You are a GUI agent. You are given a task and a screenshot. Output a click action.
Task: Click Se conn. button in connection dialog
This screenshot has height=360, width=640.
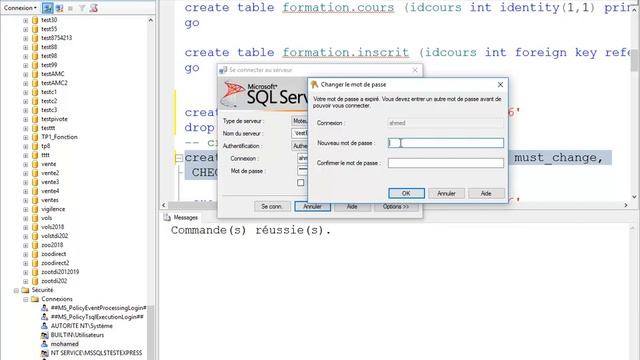272,207
